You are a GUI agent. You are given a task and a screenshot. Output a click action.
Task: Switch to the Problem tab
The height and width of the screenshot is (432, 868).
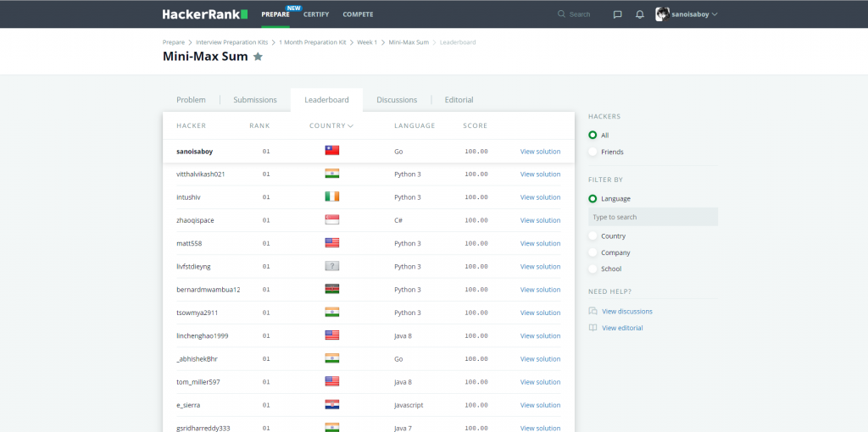click(x=191, y=100)
